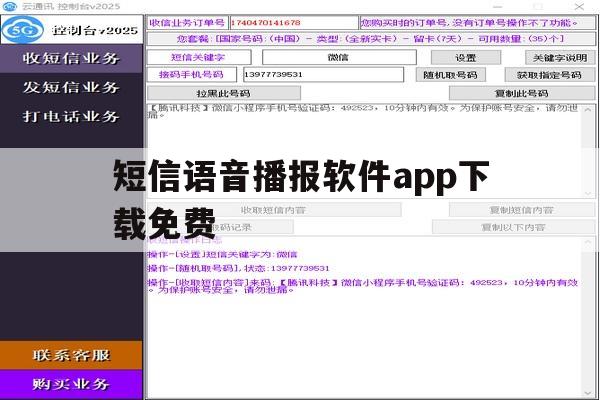Switch to 发短信业务 in sidebar
Screen dimensions: 600x400
click(x=71, y=87)
